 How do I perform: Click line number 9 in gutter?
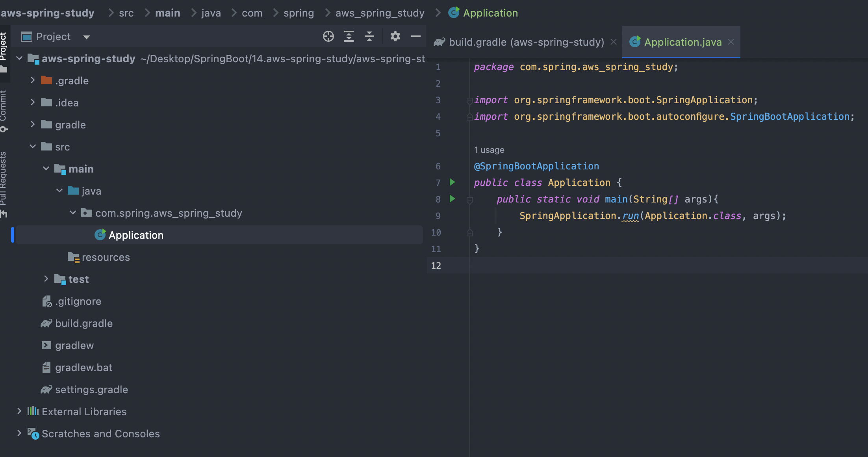tap(438, 216)
